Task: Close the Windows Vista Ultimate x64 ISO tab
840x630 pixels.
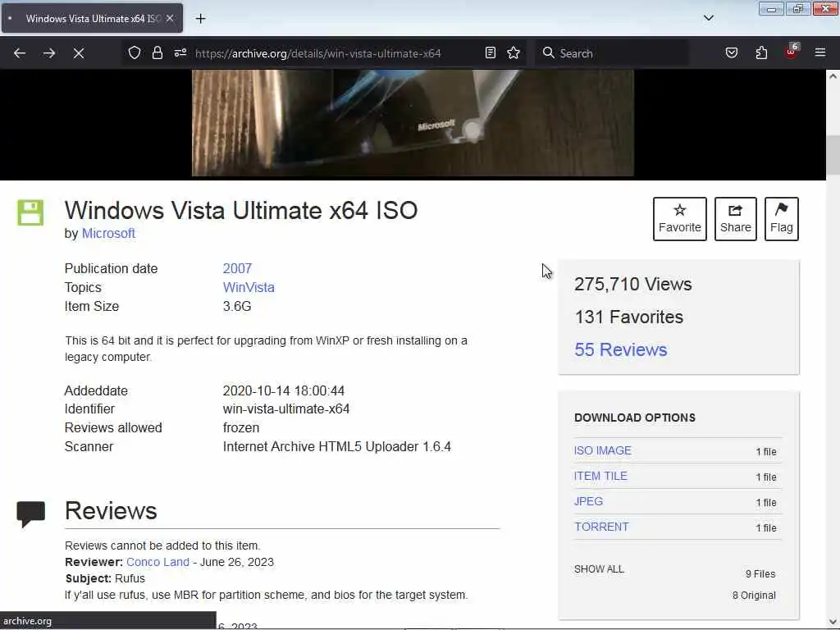Action: click(x=170, y=18)
